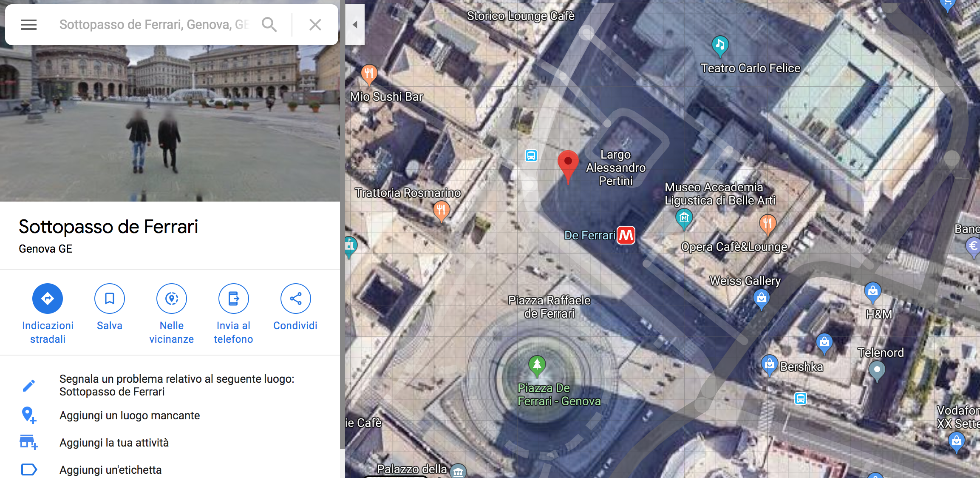Click the Genova GE subtitle
980x478 pixels.
tap(45, 249)
